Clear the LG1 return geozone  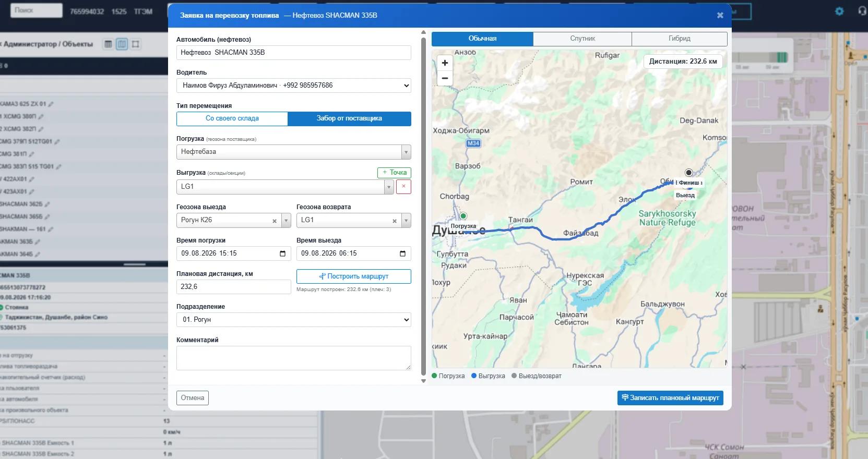click(395, 221)
